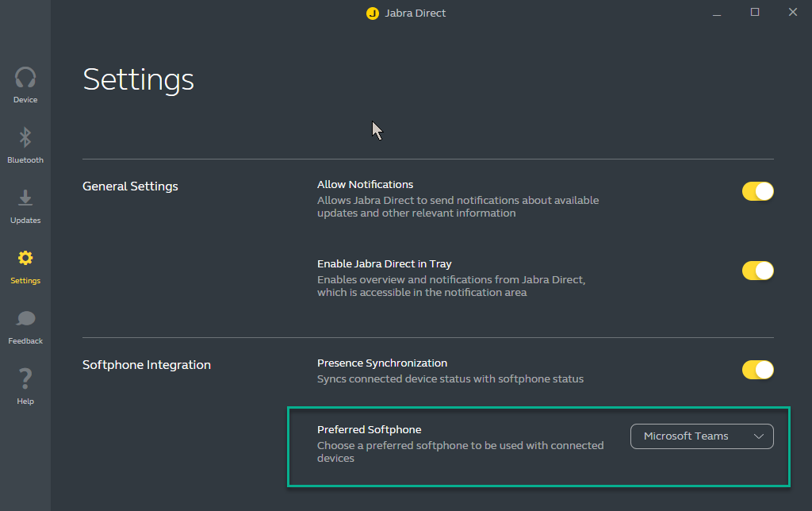This screenshot has width=812, height=511.
Task: Close the Jabra Direct window
Action: (x=792, y=13)
